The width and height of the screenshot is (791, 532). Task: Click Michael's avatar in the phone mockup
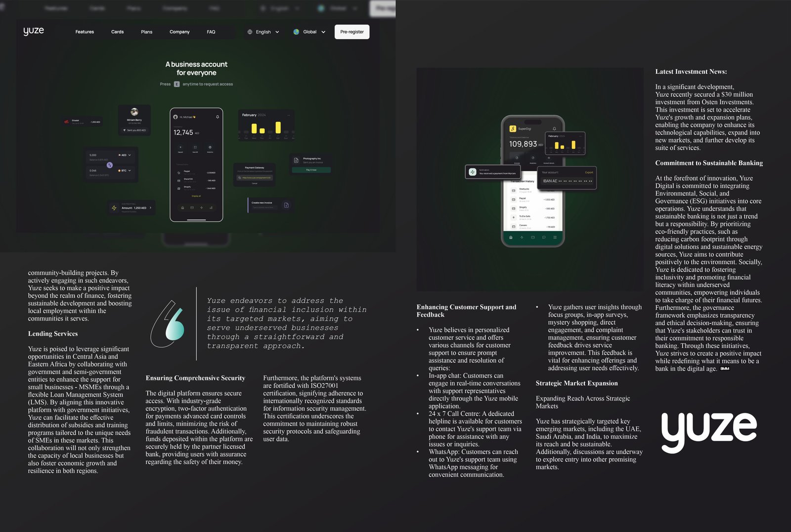pyautogui.click(x=176, y=117)
